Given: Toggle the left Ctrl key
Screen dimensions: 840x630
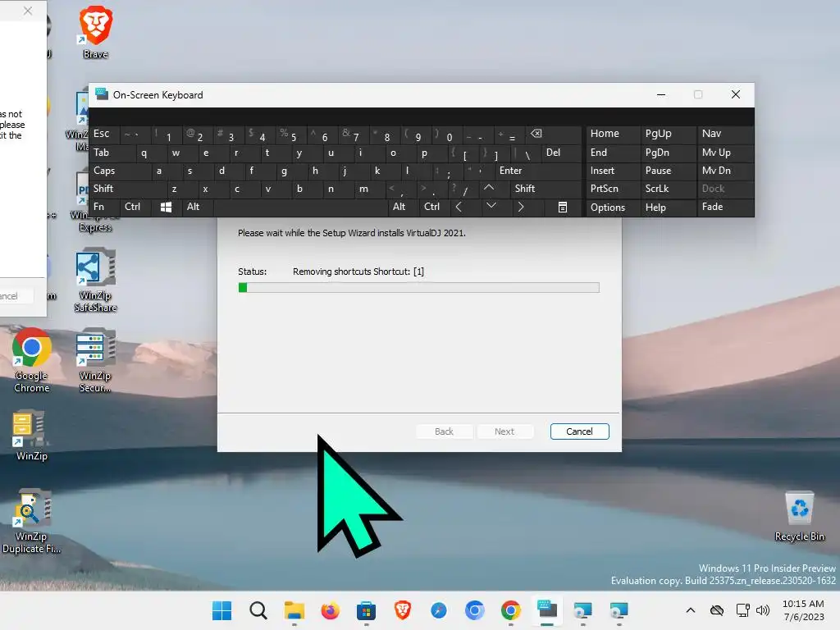Looking at the screenshot, I should pos(136,207).
